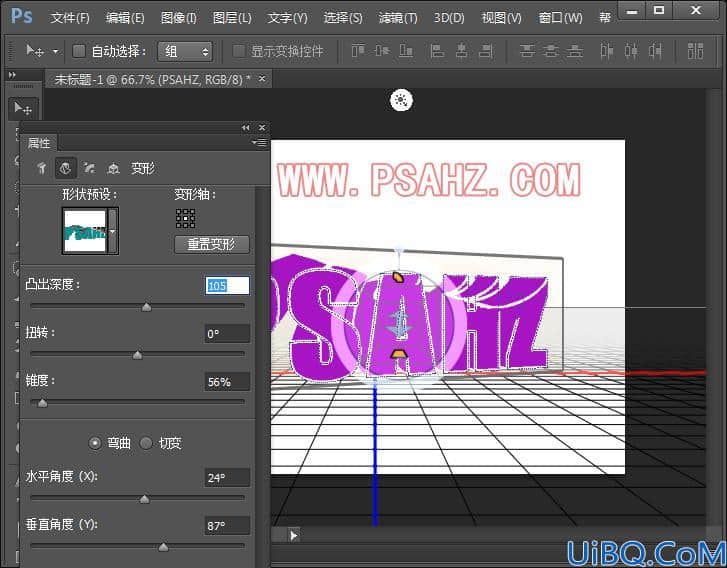The image size is (727, 568).
Task: Click the align left edges icon
Action: point(437,51)
